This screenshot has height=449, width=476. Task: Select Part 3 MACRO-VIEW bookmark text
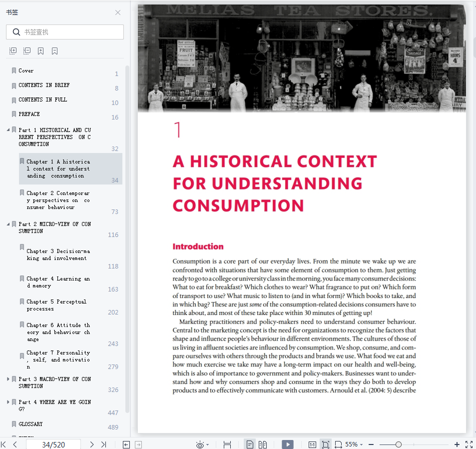pos(54,382)
